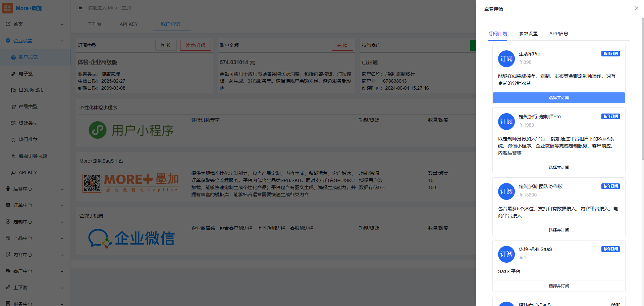This screenshot has height=306, width=644.
Task: Open 电子签 from the sidebar
Action: coord(26,74)
